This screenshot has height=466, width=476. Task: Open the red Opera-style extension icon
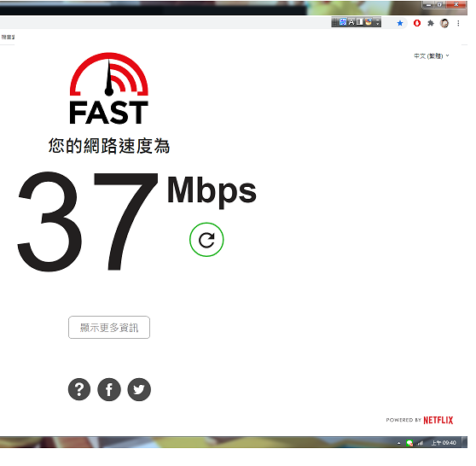click(417, 23)
